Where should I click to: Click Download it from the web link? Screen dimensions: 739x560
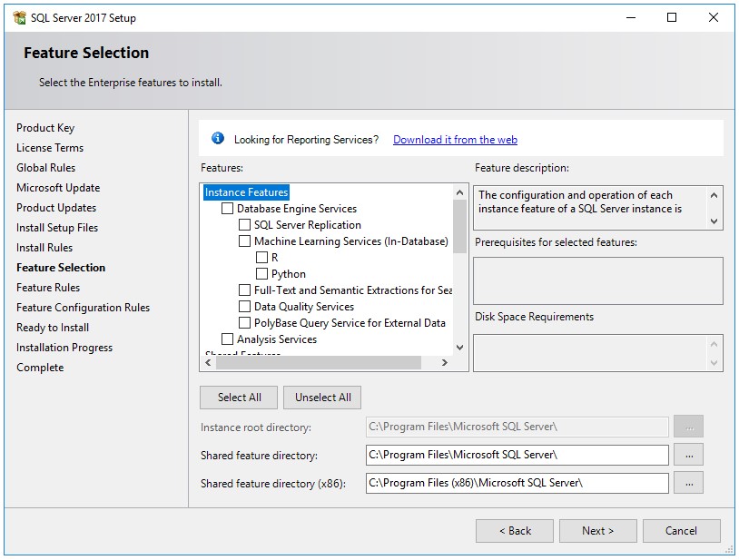coord(454,138)
